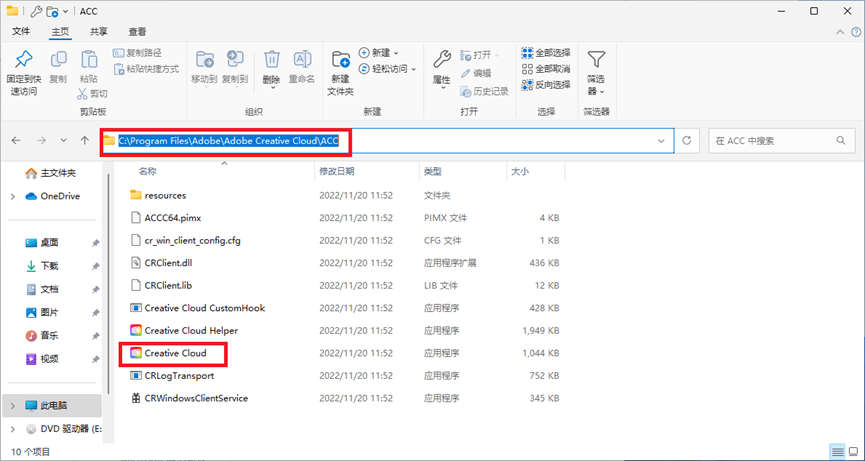Click the Cut scissors option
Image resolution: width=865 pixels, height=461 pixels.
[92, 94]
